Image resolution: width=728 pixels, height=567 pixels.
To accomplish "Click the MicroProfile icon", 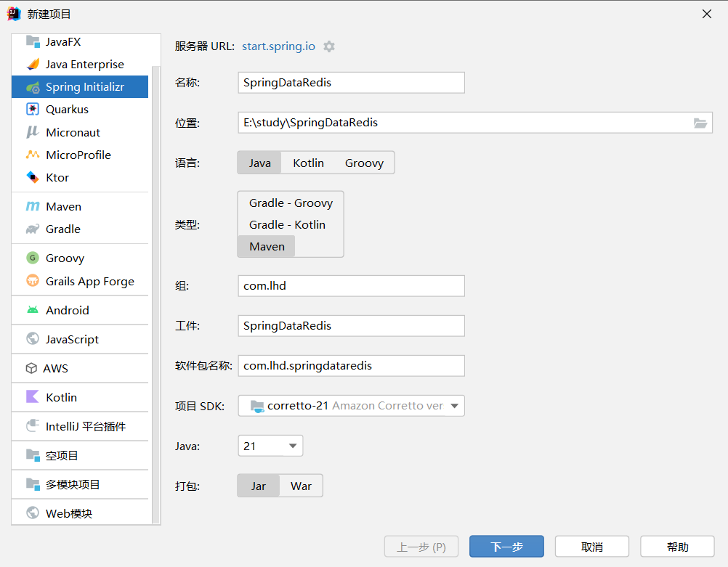I will click(33, 155).
